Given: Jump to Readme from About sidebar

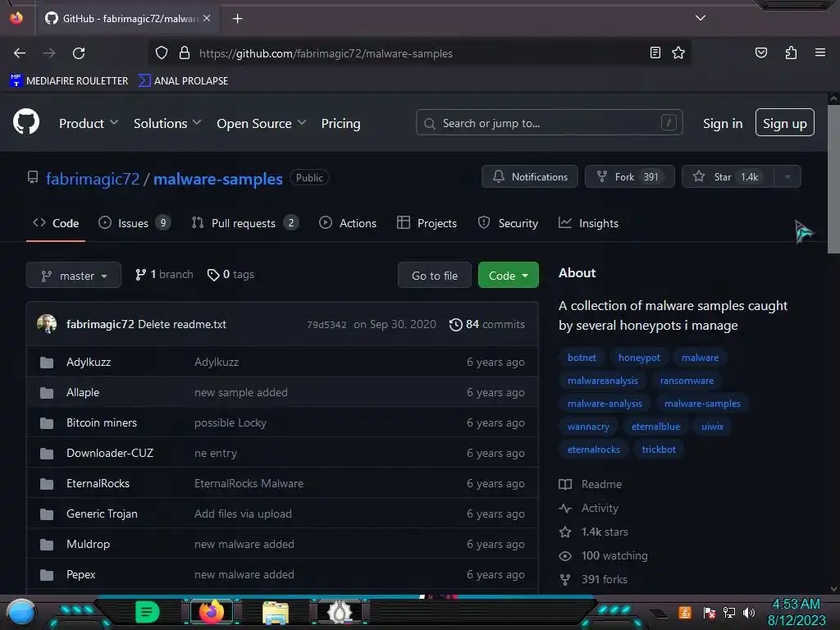Looking at the screenshot, I should 591,484.
